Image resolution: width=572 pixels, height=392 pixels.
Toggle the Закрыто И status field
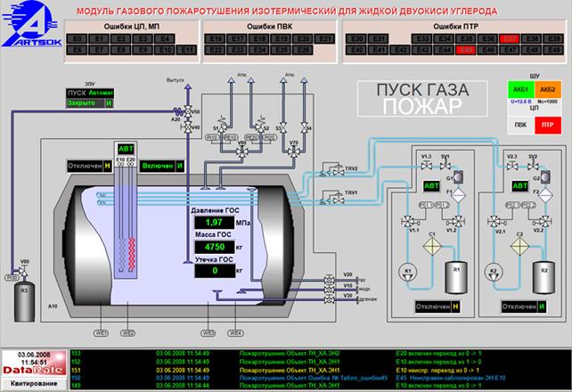click(x=90, y=103)
